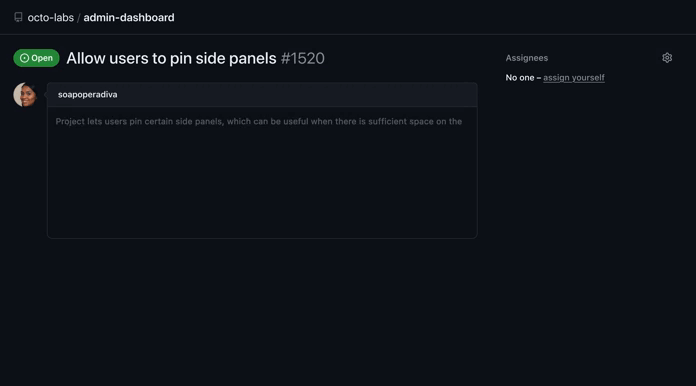Click the assign yourself link
The height and width of the screenshot is (386, 696).
pyautogui.click(x=573, y=78)
